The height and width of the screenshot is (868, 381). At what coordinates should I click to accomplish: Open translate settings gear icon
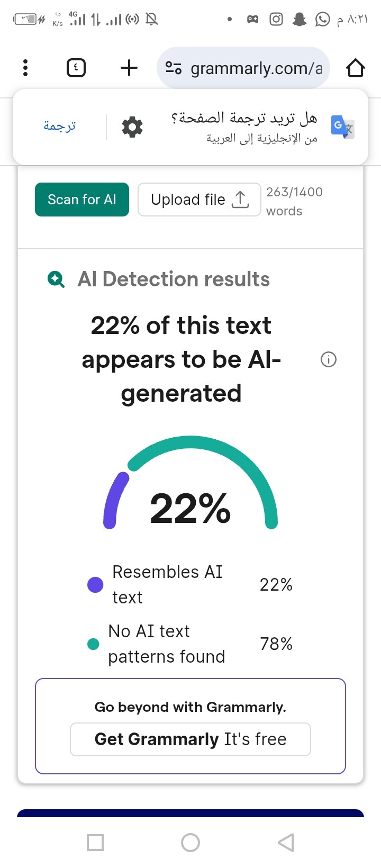[x=132, y=127]
